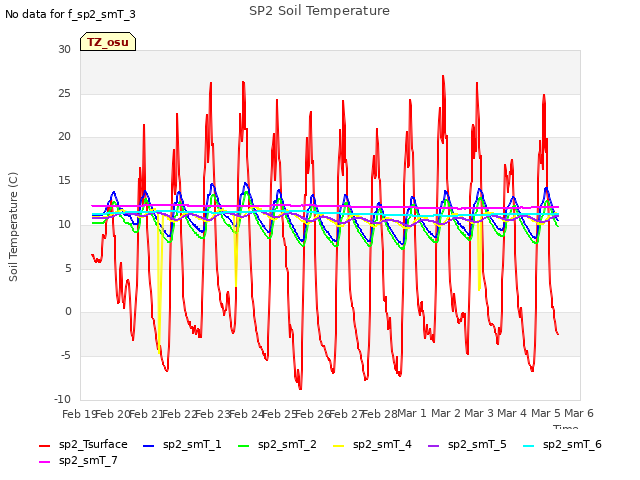The height and width of the screenshot is (480, 640).
Task: Click the sp2_smT_2 legend label
Action: tap(287, 444)
